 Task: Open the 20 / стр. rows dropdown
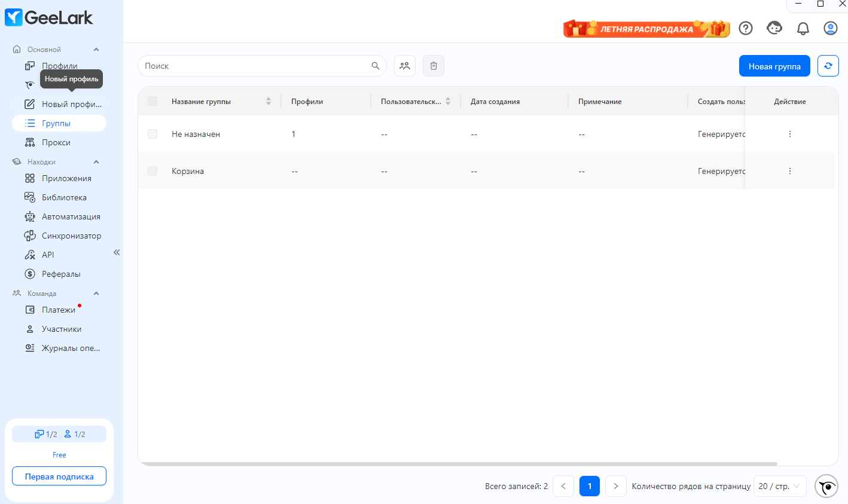pyautogui.click(x=780, y=486)
